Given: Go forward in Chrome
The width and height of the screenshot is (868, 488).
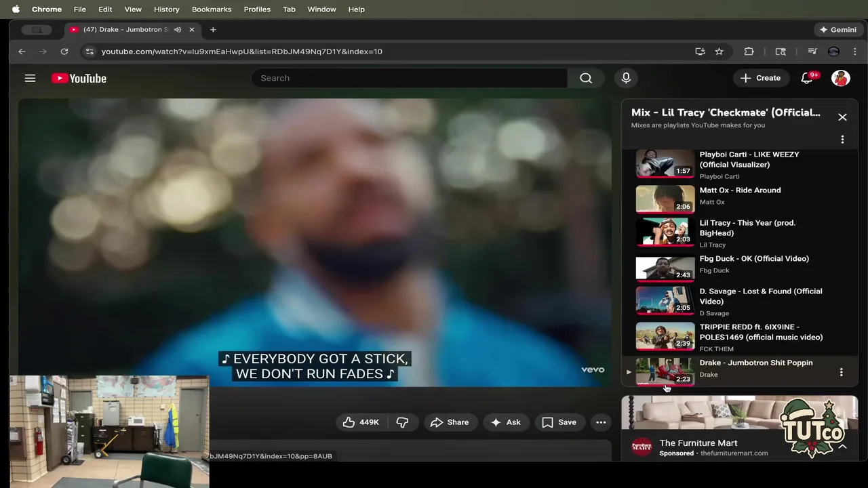Looking at the screenshot, I should (x=43, y=52).
